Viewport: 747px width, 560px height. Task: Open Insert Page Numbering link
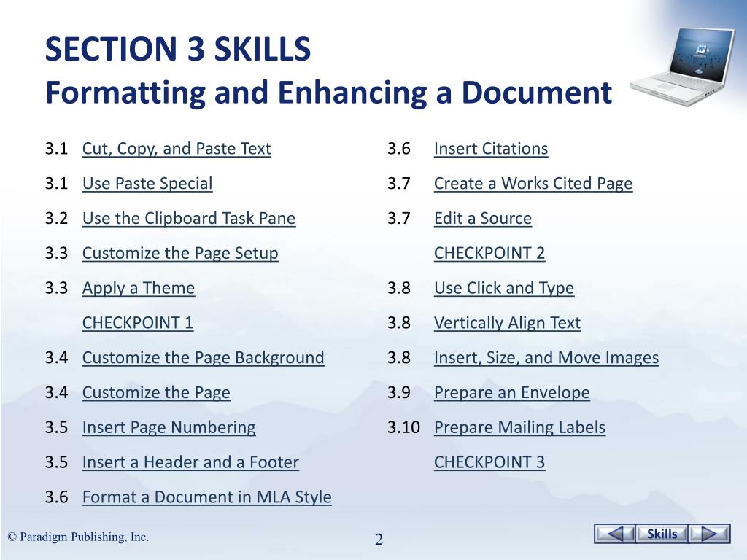(169, 427)
